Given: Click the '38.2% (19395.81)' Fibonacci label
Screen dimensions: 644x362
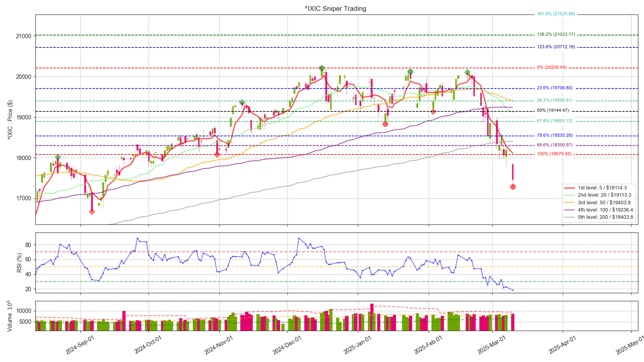Looking at the screenshot, I should (555, 101).
